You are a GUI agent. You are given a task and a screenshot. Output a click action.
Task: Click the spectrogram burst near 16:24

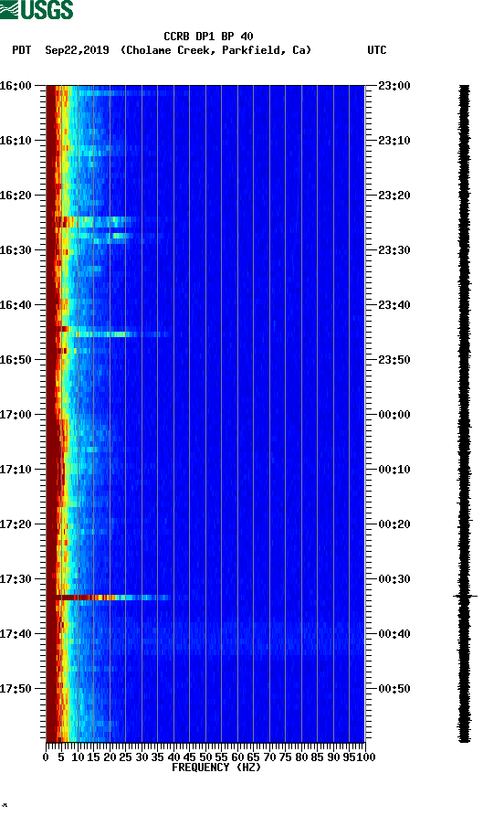click(x=96, y=222)
